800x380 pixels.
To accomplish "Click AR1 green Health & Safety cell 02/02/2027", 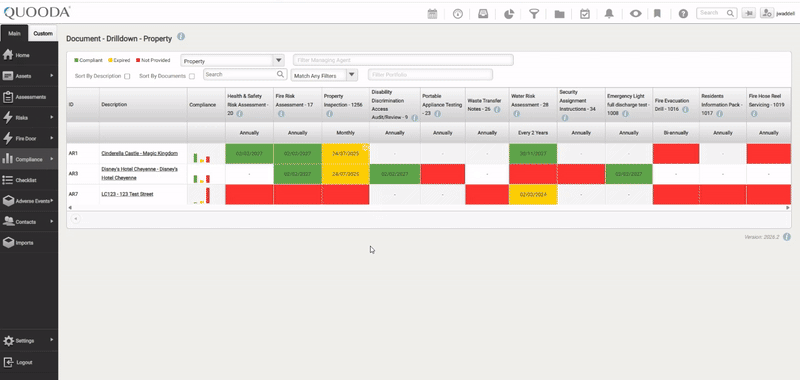I will 248,154.
